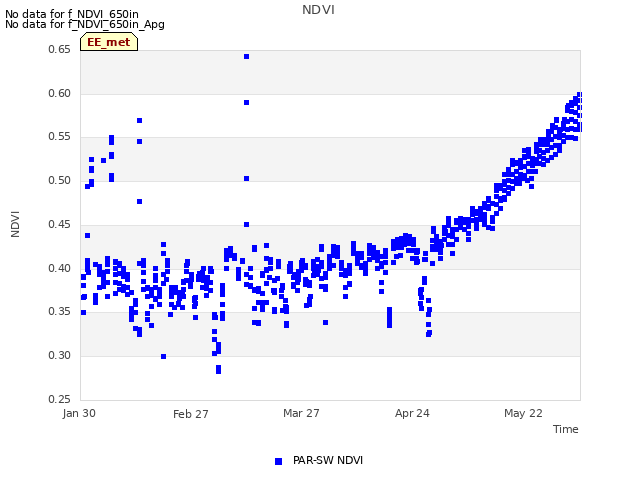The height and width of the screenshot is (480, 640).
Task: Click 'No data for f_NDVI_650in_Apg' message
Action: (85, 24)
